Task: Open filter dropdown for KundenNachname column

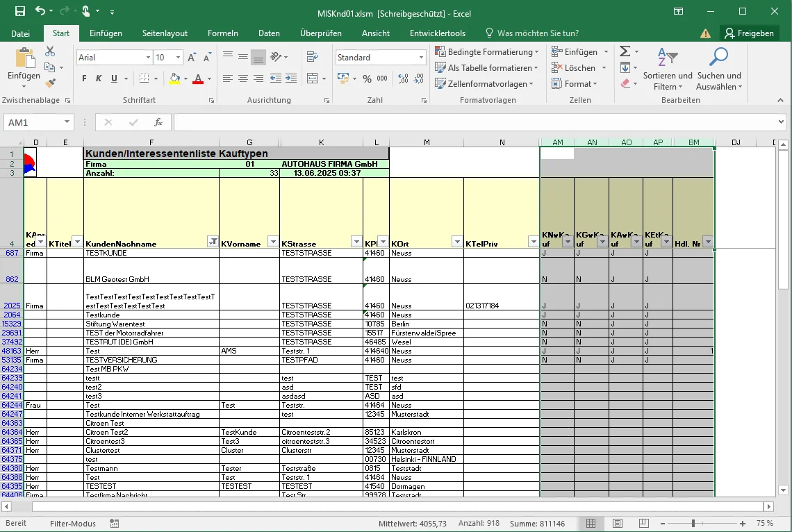Action: [213, 242]
